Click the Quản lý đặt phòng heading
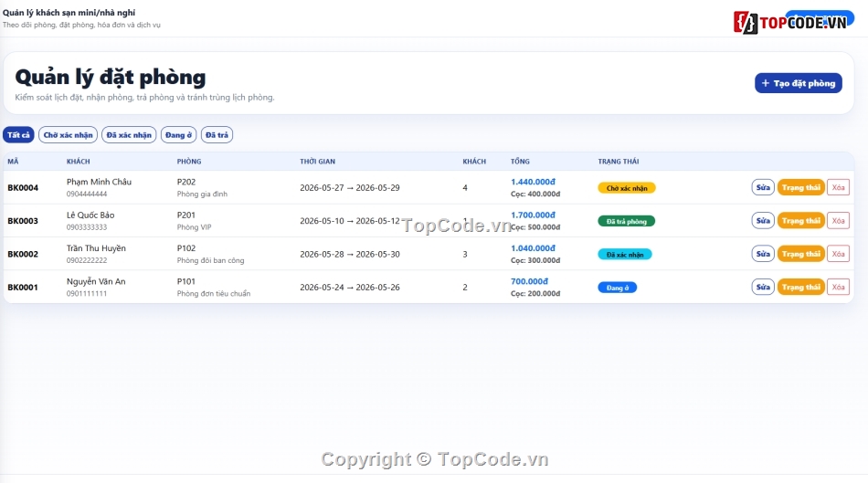This screenshot has height=483, width=868. 111,78
